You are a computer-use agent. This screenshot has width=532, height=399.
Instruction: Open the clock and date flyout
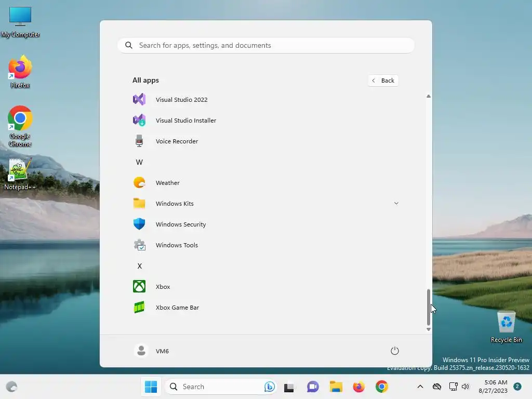tap(493, 387)
